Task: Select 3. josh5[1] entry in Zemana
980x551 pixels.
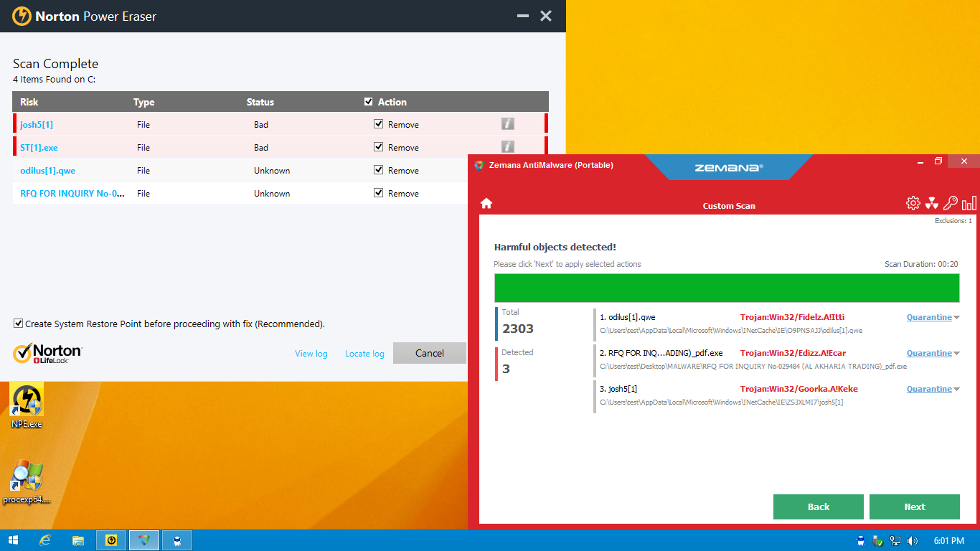Action: pyautogui.click(x=618, y=389)
